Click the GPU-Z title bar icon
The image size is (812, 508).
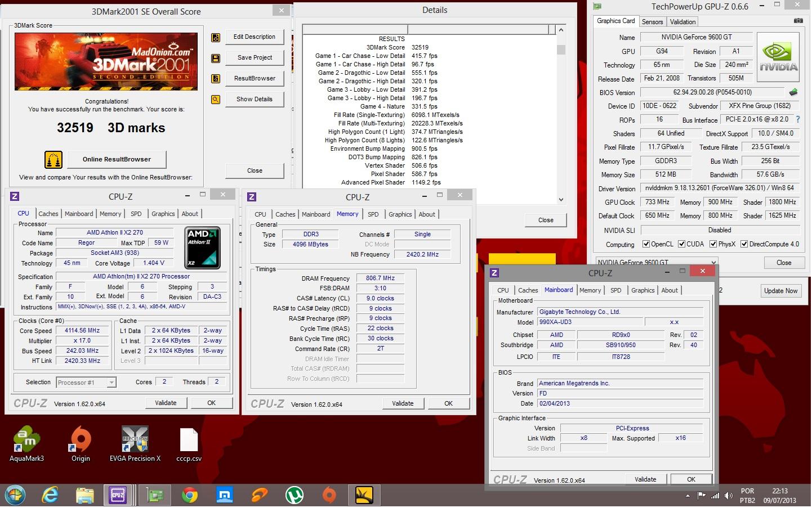pos(597,7)
